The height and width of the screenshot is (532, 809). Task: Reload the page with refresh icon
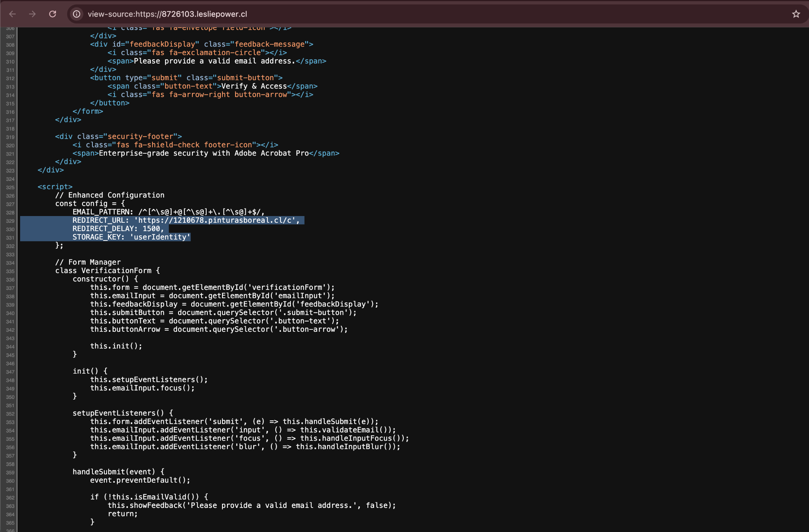53,14
